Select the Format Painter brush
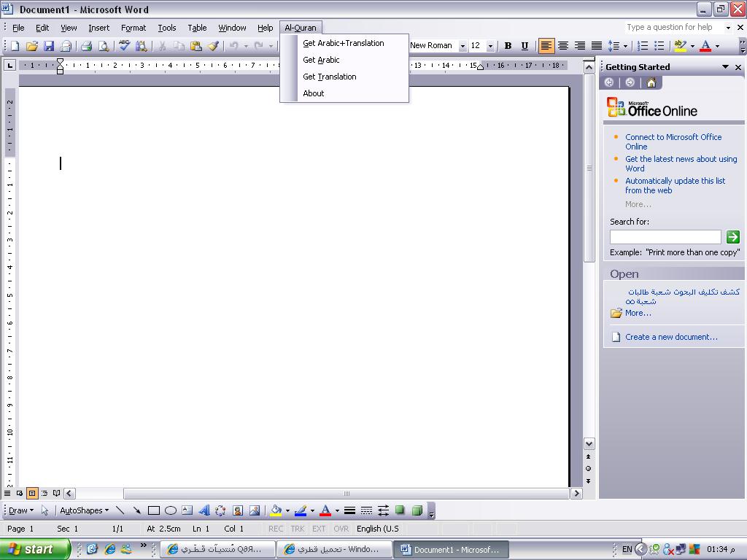This screenshot has width=747, height=560. 213,46
